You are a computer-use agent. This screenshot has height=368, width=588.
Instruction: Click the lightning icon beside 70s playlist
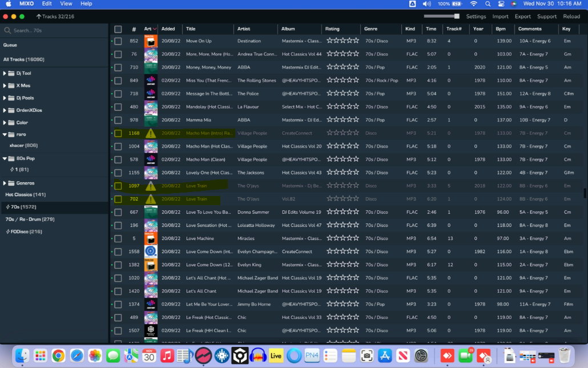[8, 207]
